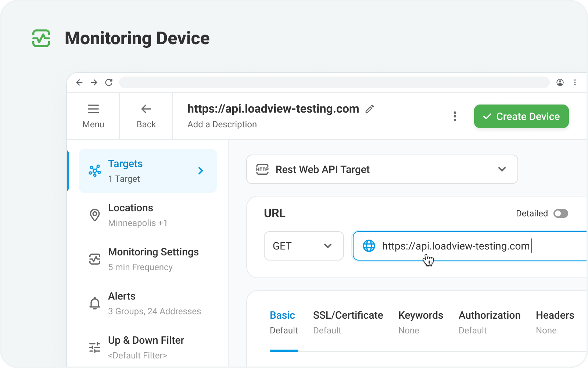This screenshot has height=368, width=588.
Task: Go back with the browser back arrow
Action: tap(79, 82)
